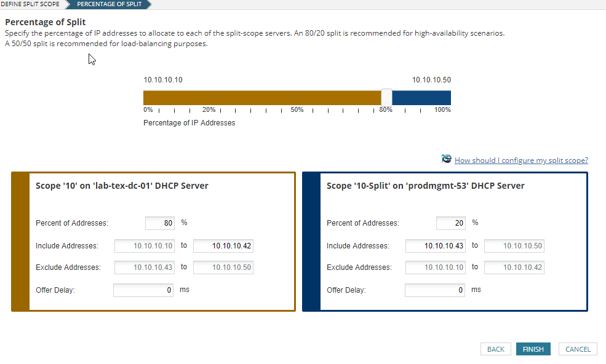Click the scope '10-Split' prodmgmt-53 panel title
This screenshot has height=364, width=606.
(425, 186)
